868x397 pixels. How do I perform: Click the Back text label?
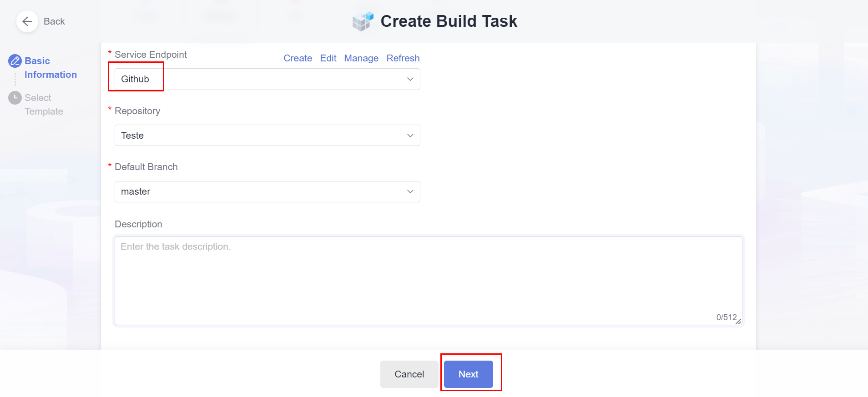coord(54,21)
